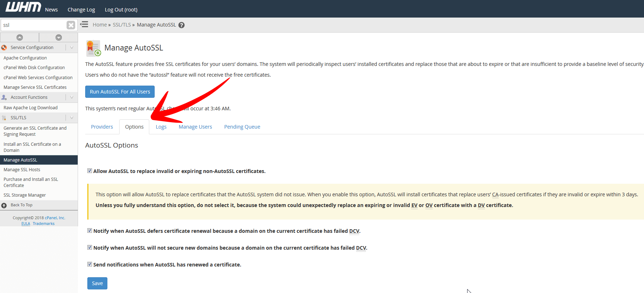Click the Account Functions icon
The height and width of the screenshot is (293, 644).
[x=4, y=97]
